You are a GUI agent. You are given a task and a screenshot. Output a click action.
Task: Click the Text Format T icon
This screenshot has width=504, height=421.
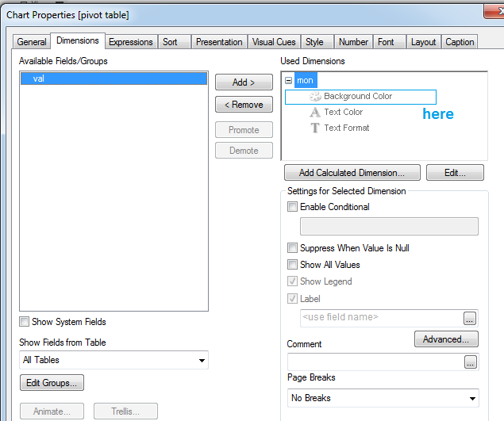click(x=315, y=128)
